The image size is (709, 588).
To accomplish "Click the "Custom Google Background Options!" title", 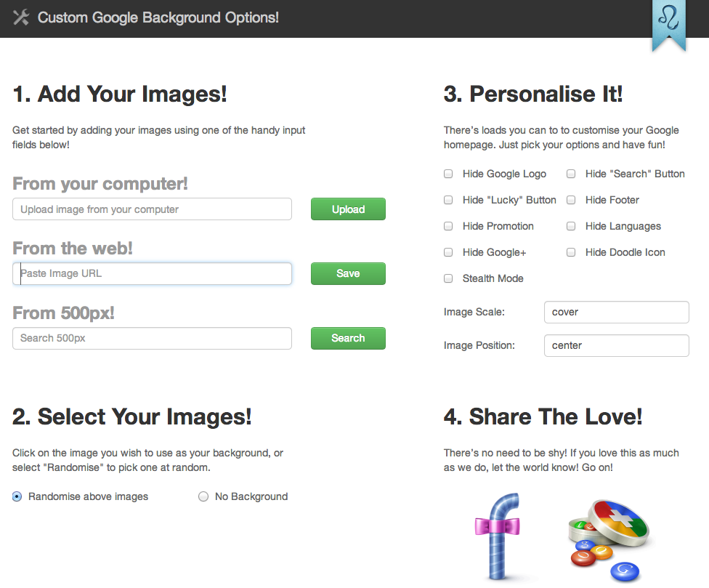I will coord(158,17).
